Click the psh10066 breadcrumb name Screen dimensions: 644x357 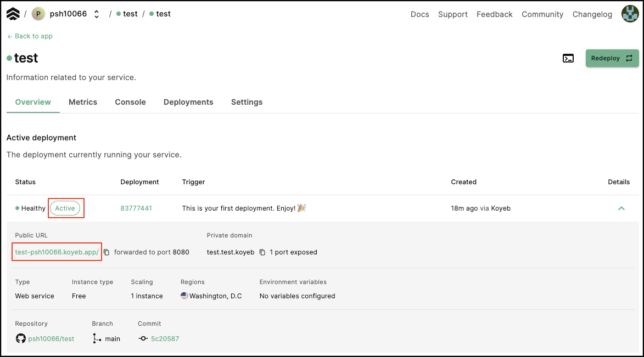click(68, 14)
